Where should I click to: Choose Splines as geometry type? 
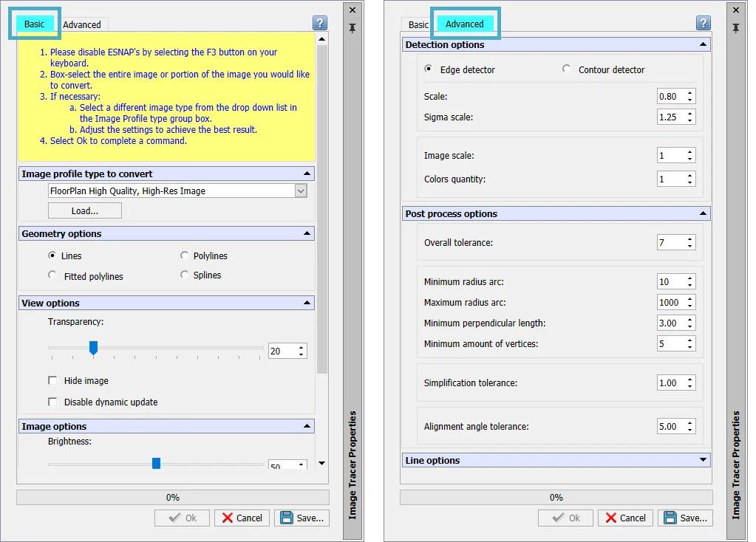click(185, 275)
